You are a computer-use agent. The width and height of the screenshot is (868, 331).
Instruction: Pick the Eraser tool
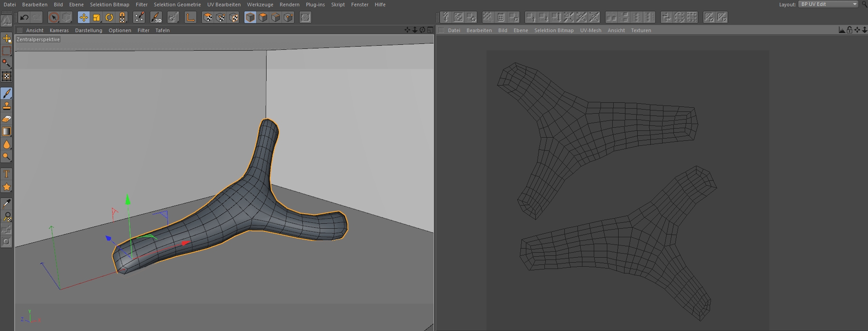[7, 119]
